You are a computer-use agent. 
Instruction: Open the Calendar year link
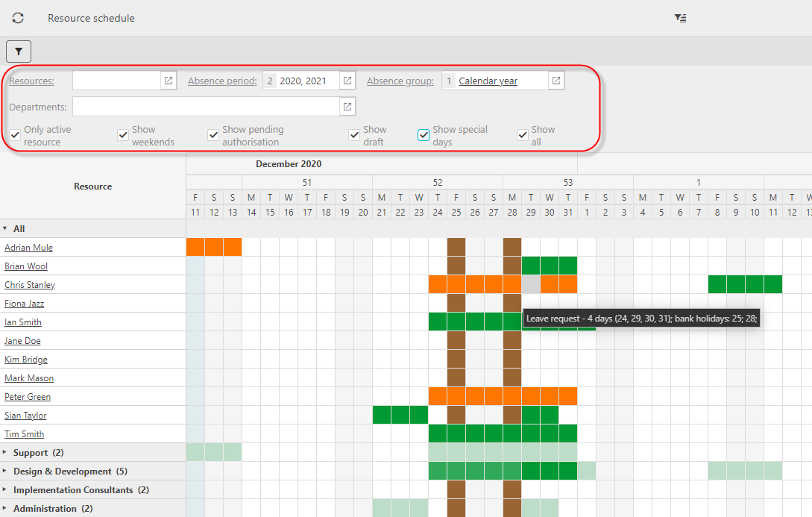point(488,81)
